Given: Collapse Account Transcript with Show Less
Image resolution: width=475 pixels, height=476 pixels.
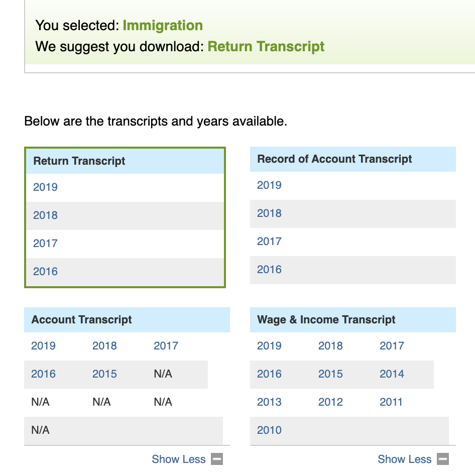Looking at the screenshot, I should pyautogui.click(x=178, y=459).
